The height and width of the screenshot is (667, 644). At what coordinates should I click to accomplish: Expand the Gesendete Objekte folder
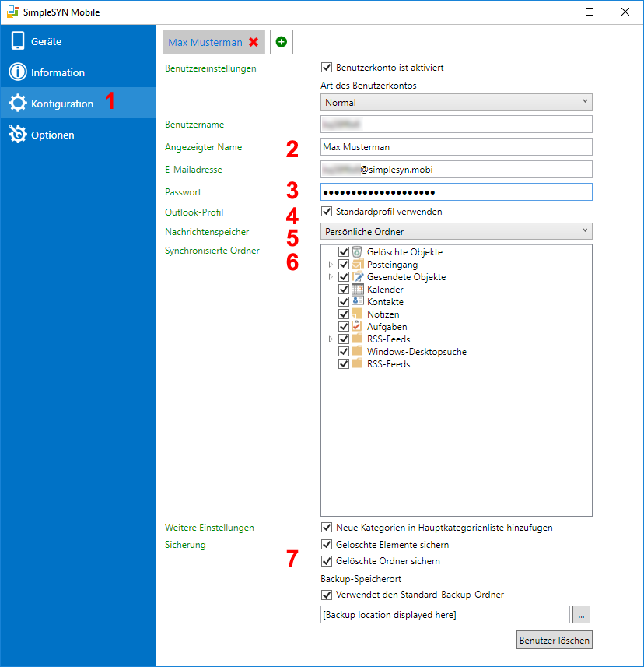331,277
